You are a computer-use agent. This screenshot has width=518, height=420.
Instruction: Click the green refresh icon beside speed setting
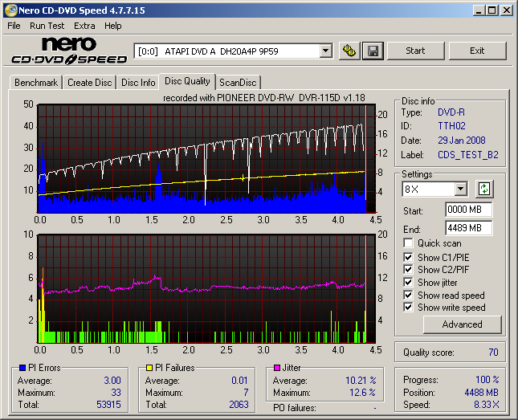[x=484, y=189]
